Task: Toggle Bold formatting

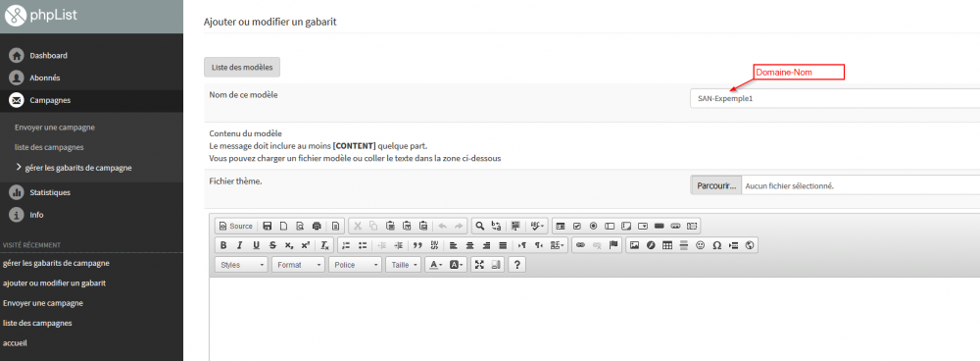Action: (223, 245)
